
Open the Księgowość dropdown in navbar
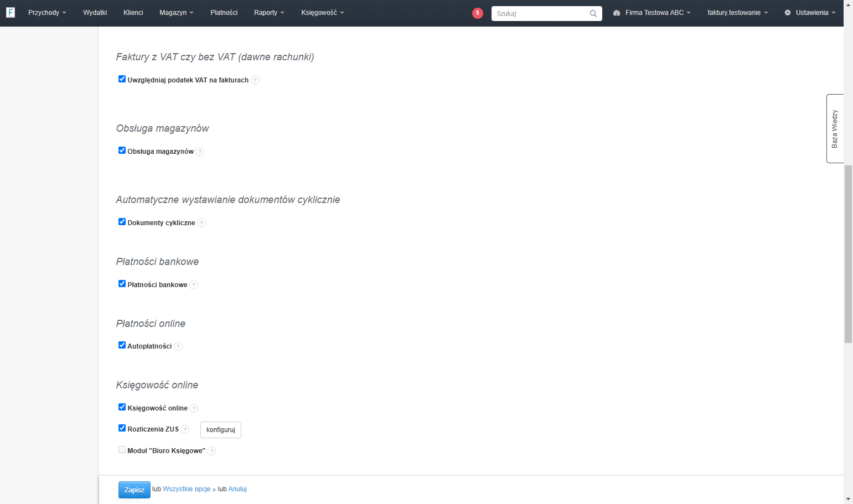coord(322,13)
